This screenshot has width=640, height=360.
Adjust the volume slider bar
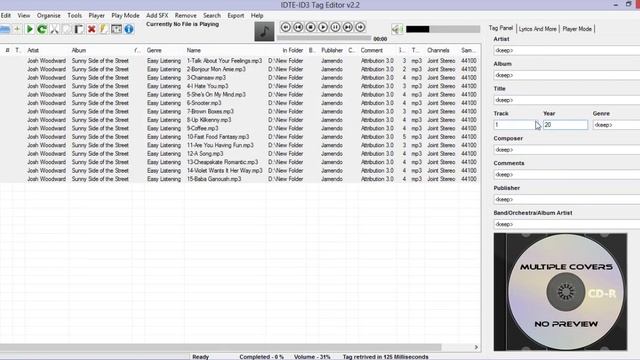(443, 29)
